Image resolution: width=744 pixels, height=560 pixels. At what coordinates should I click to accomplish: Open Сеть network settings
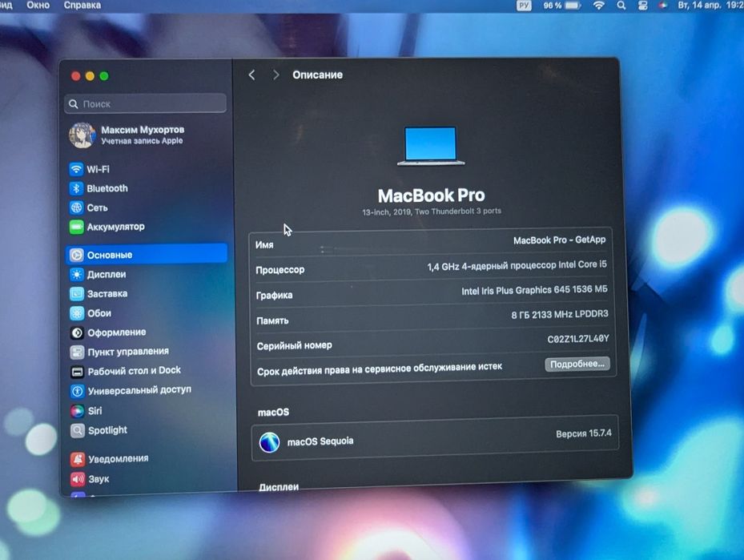tap(89, 207)
